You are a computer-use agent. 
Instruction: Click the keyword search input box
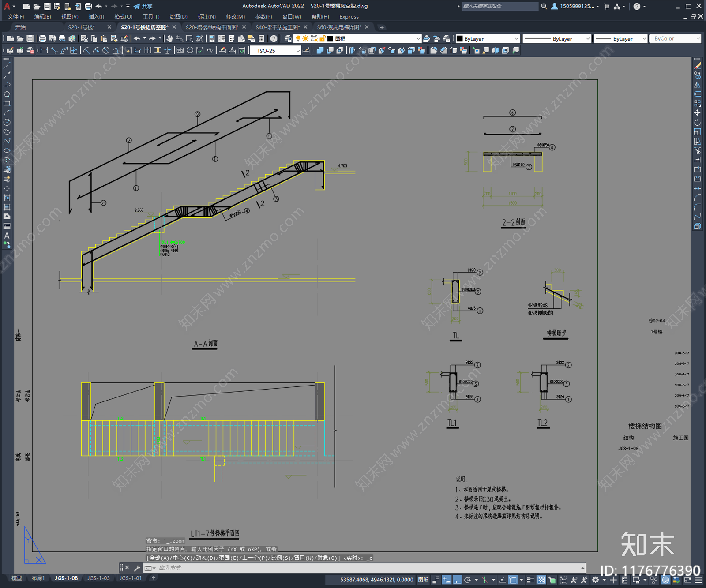click(500, 6)
